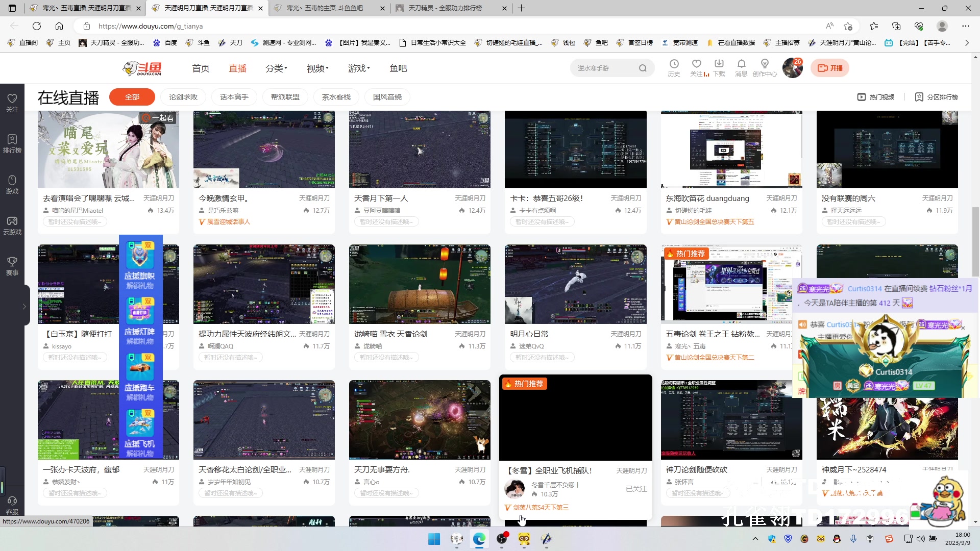
Task: Open Microsoft Edge in taskbar
Action: pyautogui.click(x=479, y=539)
